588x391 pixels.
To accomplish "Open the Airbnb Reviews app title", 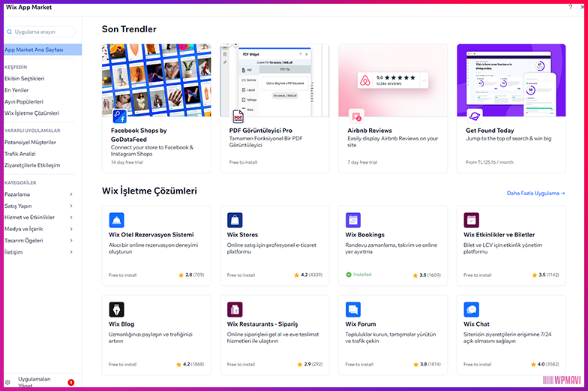I will (370, 131).
